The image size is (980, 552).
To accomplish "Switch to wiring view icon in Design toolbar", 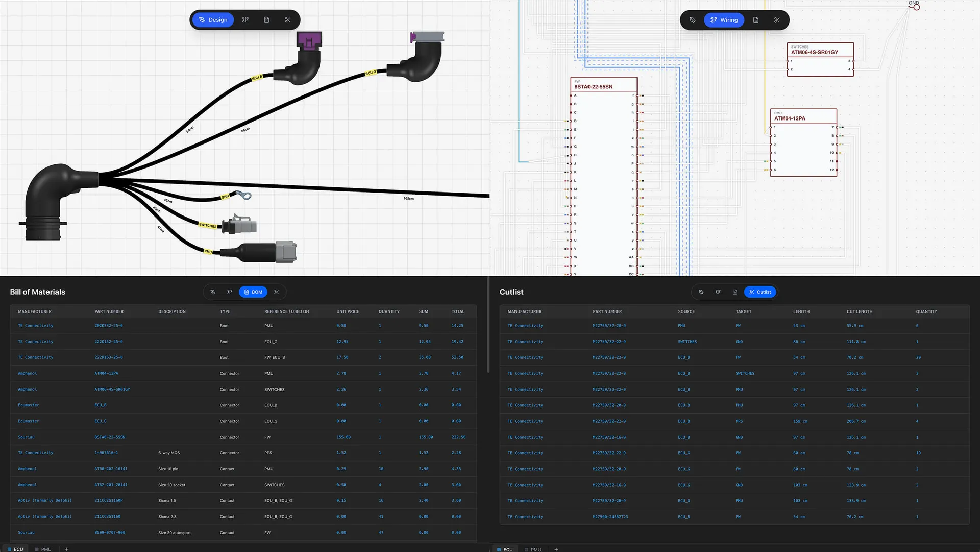I will tap(246, 20).
